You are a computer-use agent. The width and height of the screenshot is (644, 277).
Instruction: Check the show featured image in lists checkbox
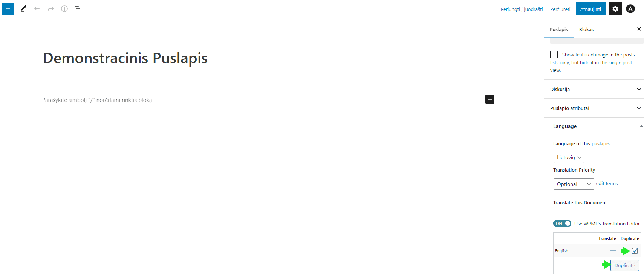(x=554, y=55)
